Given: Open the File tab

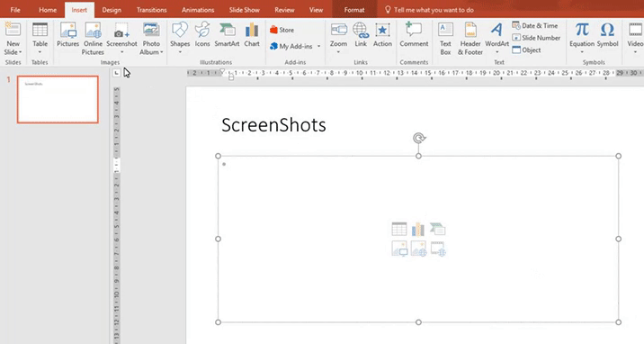Looking at the screenshot, I should pos(15,10).
